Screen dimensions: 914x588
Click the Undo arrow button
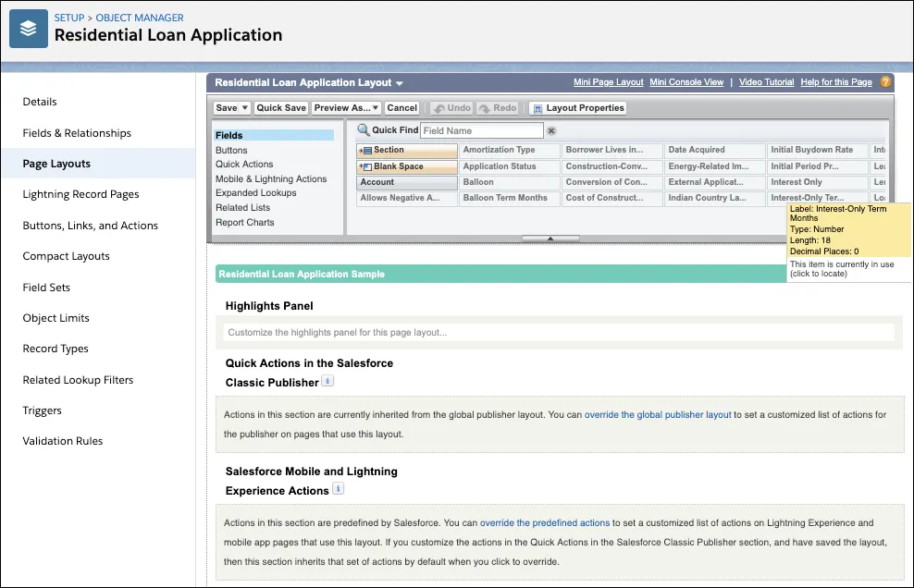(452, 108)
